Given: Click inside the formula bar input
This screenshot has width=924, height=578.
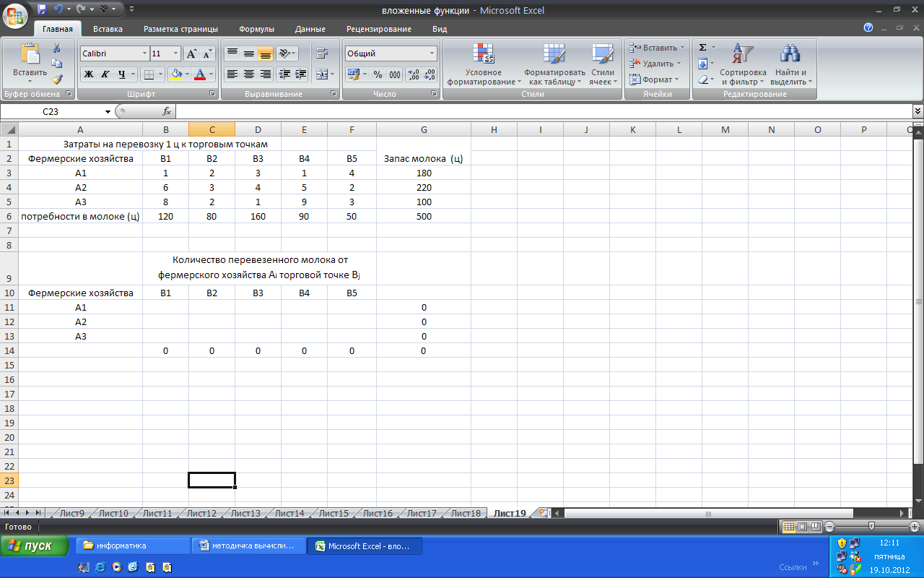Looking at the screenshot, I should (x=544, y=111).
